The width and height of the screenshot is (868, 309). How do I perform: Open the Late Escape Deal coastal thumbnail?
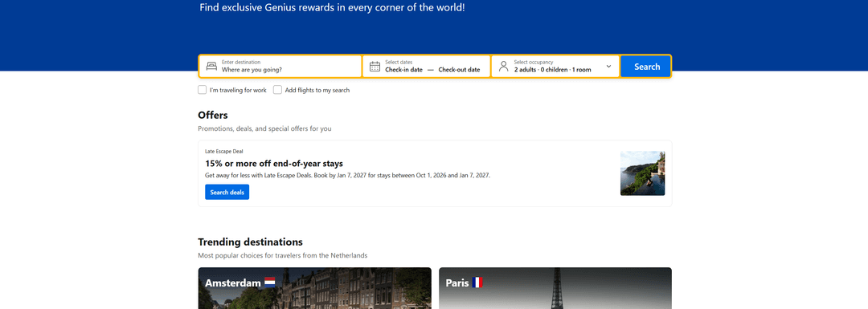(642, 173)
